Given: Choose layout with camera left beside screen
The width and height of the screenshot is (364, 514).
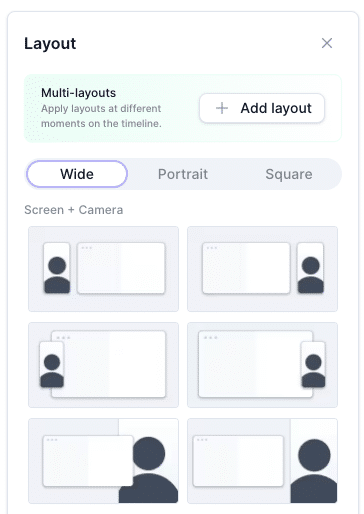Looking at the screenshot, I should click(x=103, y=269).
